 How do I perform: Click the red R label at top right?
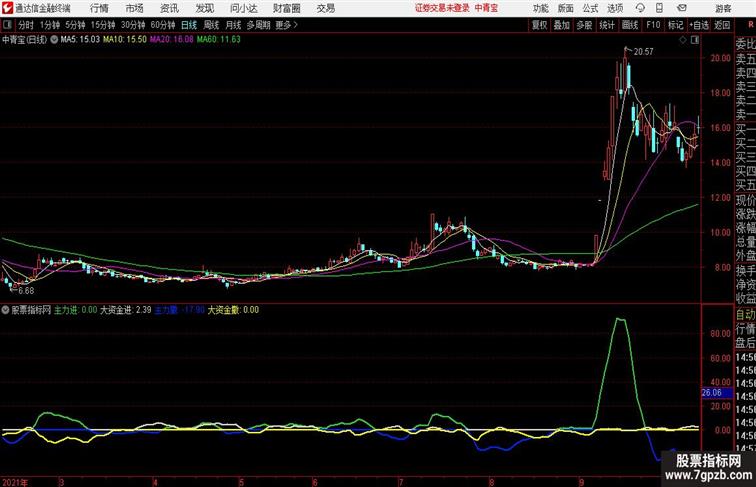(x=751, y=25)
